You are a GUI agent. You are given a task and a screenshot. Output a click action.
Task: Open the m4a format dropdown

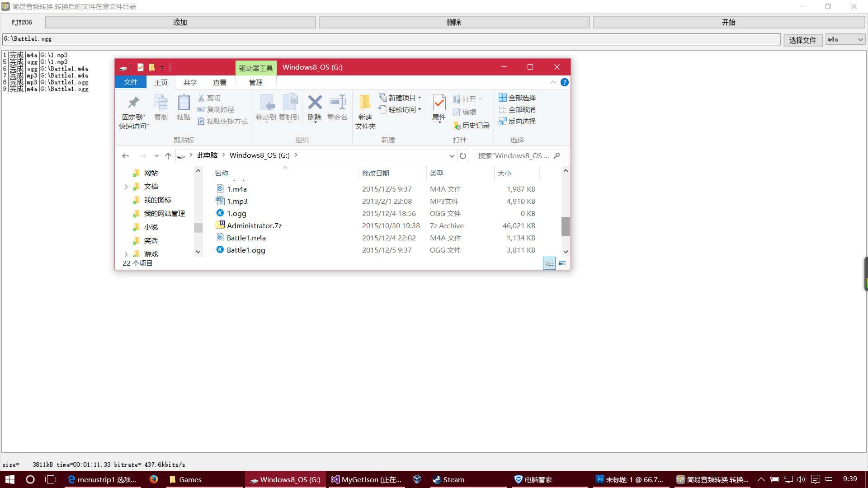pos(845,40)
